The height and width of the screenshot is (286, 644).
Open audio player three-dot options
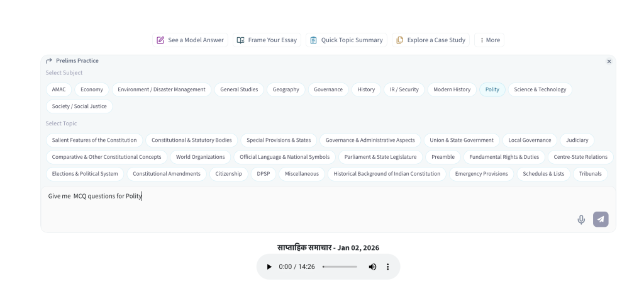tap(388, 267)
